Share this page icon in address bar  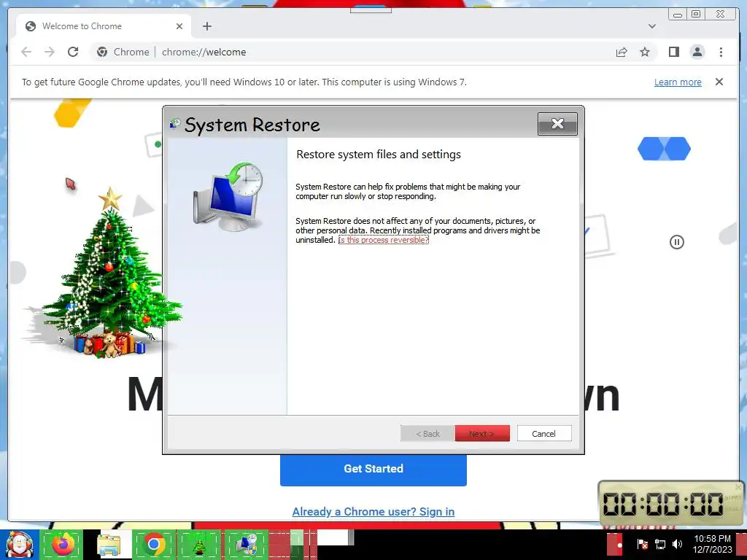coord(622,52)
